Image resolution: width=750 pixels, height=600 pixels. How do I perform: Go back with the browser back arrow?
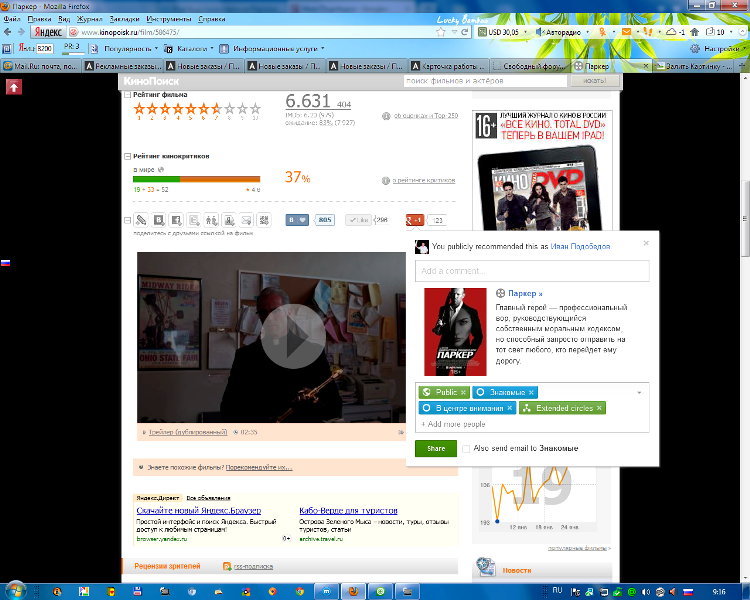point(8,32)
